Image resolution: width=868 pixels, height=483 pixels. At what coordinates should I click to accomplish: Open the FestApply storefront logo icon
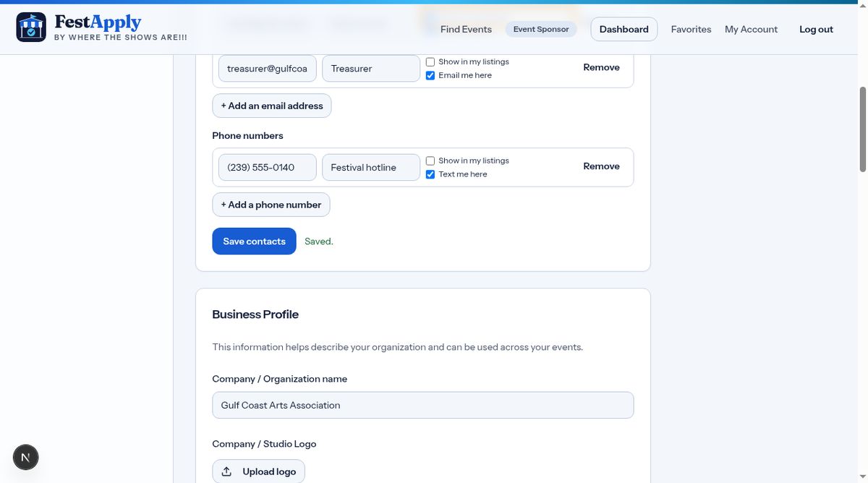[31, 27]
